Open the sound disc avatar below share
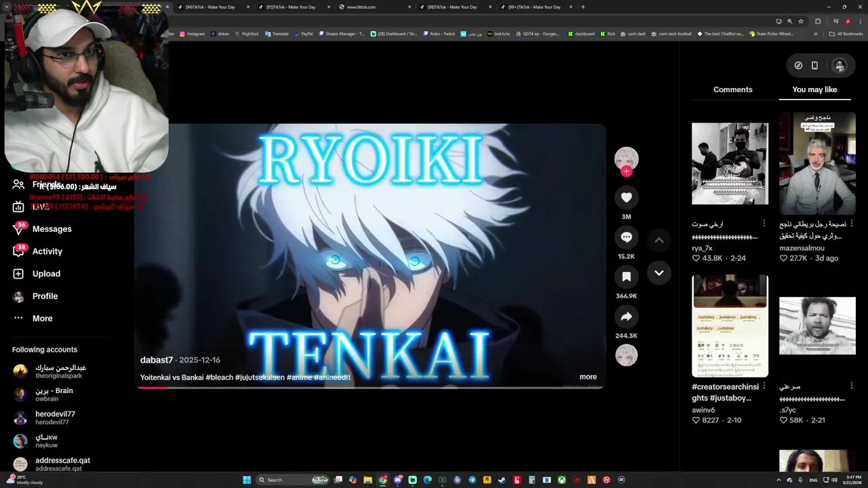 pos(627,355)
